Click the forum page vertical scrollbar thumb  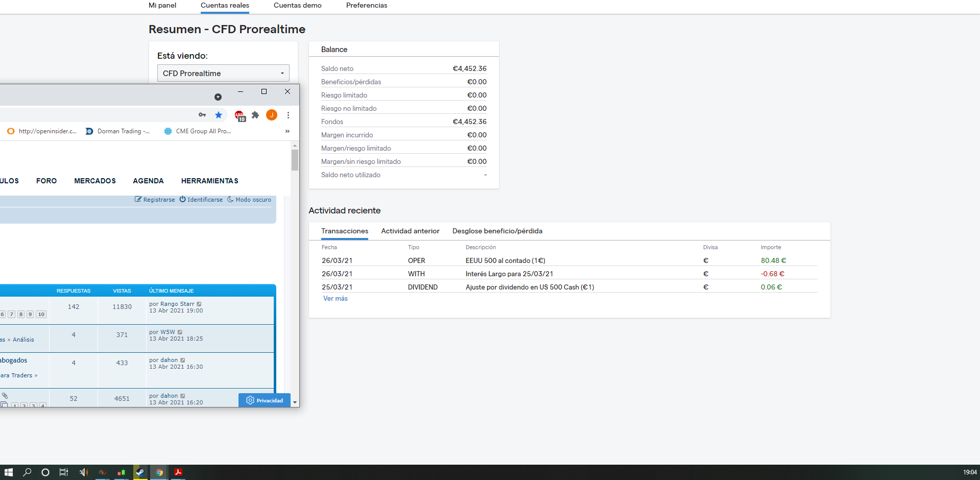tap(295, 160)
